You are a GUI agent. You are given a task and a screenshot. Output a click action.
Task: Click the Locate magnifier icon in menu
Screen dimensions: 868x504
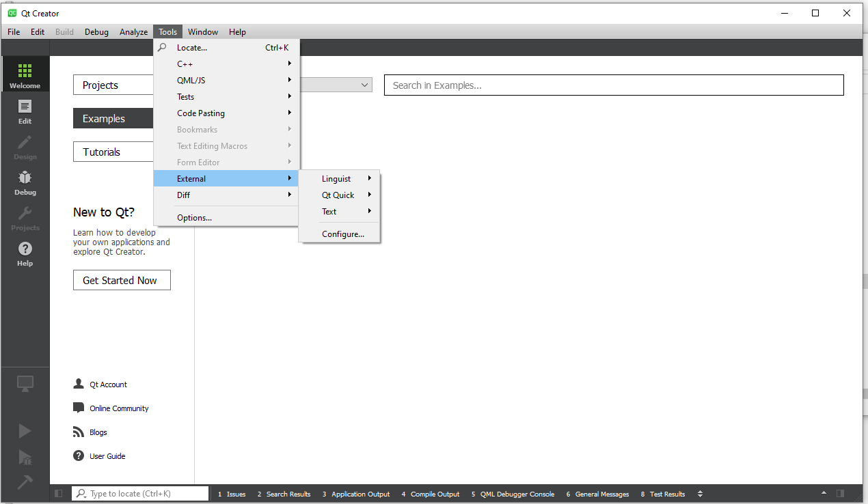point(162,47)
